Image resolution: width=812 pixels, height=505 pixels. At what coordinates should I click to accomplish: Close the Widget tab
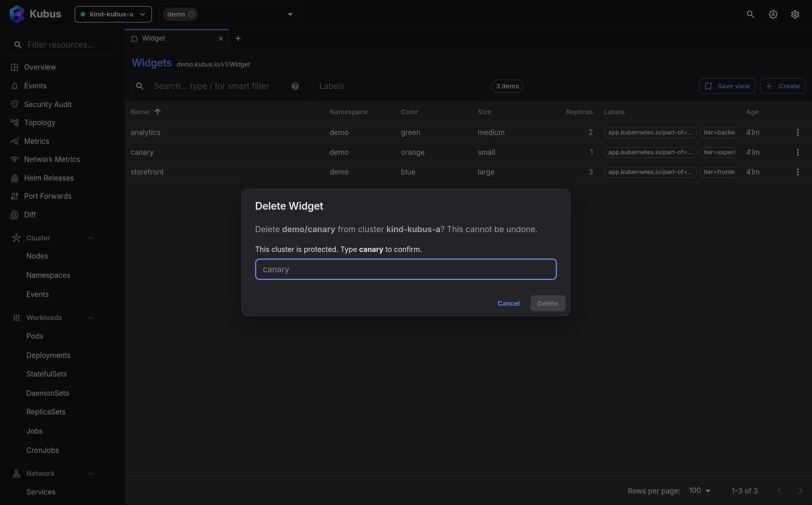pos(221,39)
